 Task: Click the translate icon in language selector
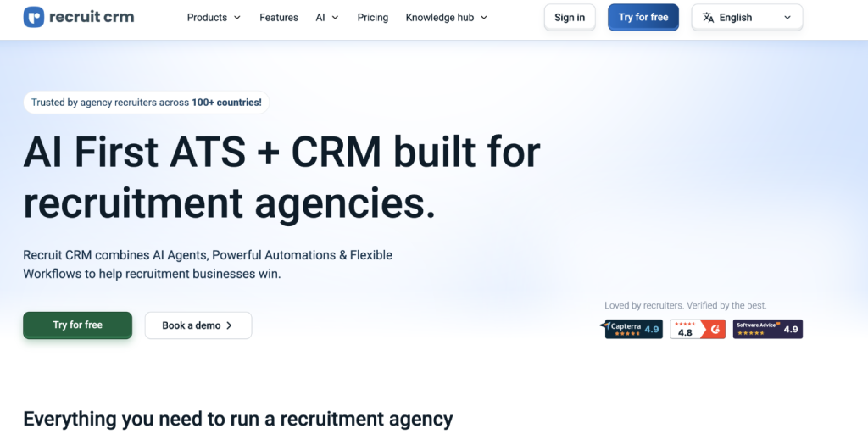pyautogui.click(x=708, y=18)
